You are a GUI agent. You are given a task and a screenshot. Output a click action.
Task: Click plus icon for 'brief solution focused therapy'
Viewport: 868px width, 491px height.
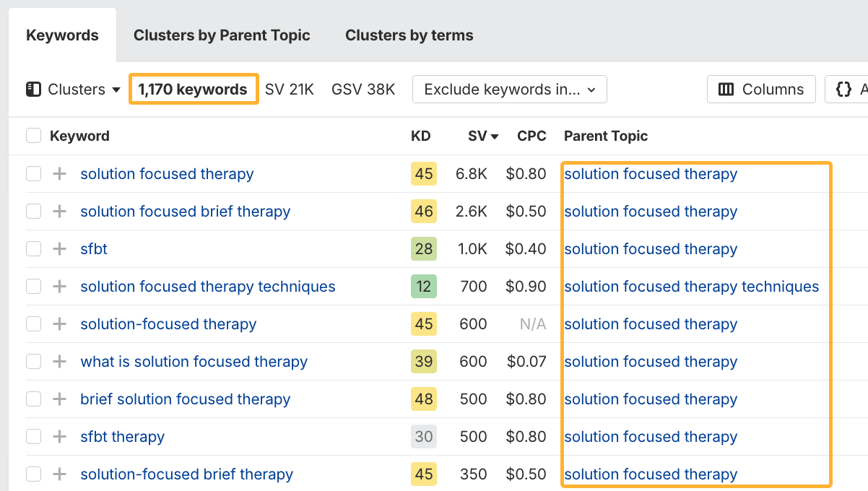tap(60, 399)
